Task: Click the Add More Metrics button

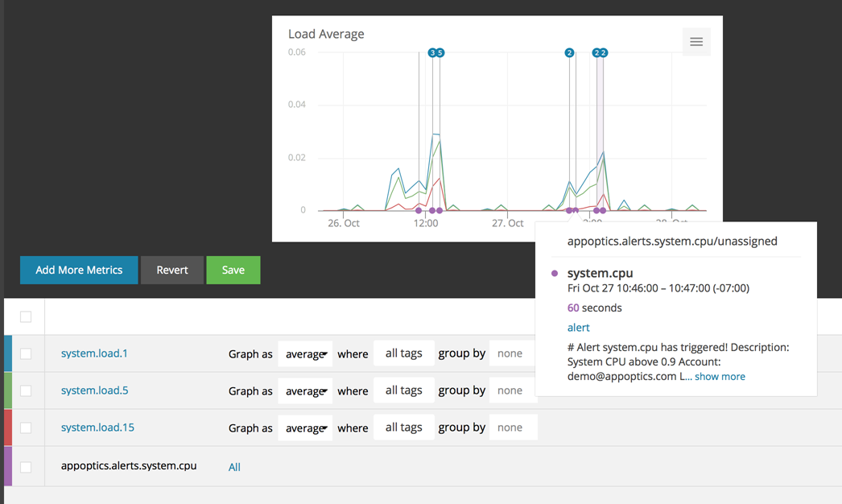Action: tap(79, 270)
